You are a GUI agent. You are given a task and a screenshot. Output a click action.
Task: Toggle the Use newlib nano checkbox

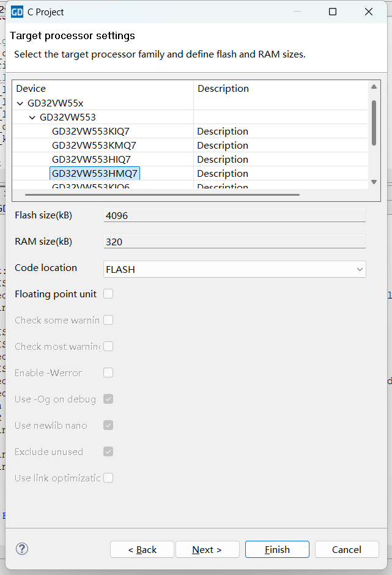[x=108, y=425]
